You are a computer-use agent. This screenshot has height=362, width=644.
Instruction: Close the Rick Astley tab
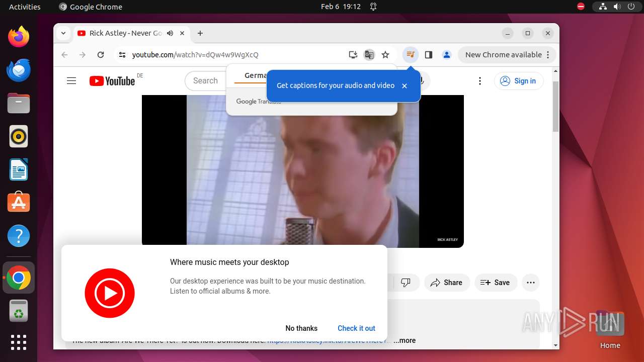[x=182, y=33]
